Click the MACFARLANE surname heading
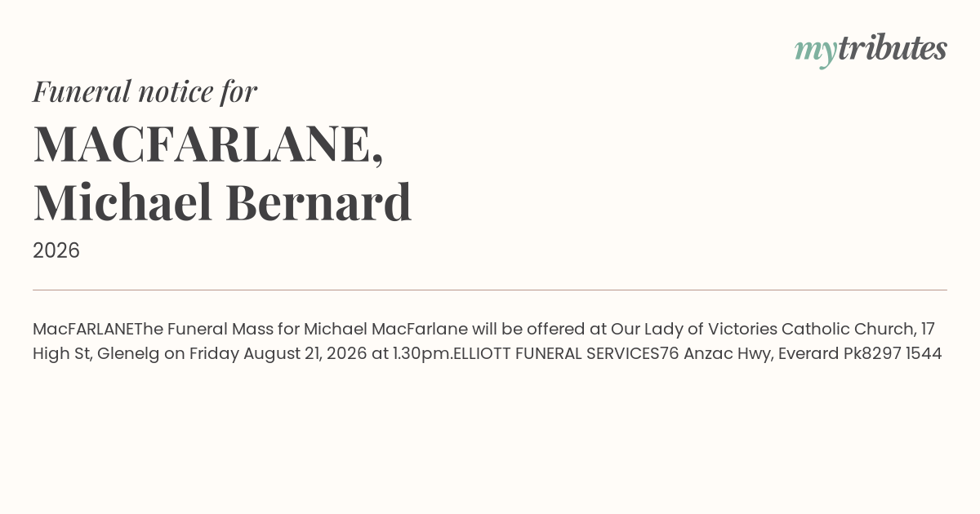 pos(208,144)
